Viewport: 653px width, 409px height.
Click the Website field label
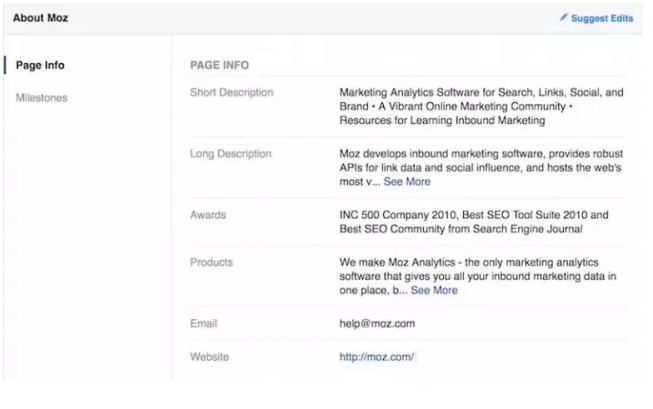pos(211,357)
